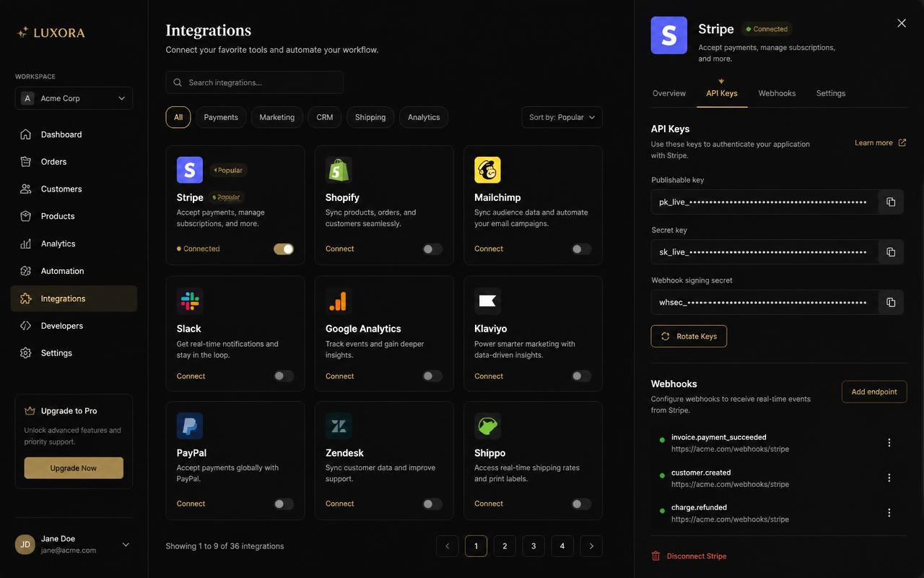Click the Customers people icon in sidebar
Screen dimensions: 924x578
(x=26, y=189)
